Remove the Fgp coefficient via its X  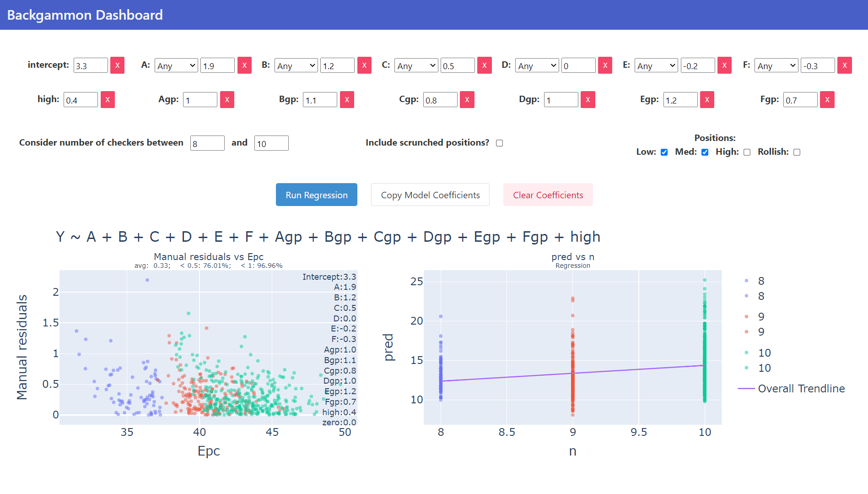tap(827, 100)
